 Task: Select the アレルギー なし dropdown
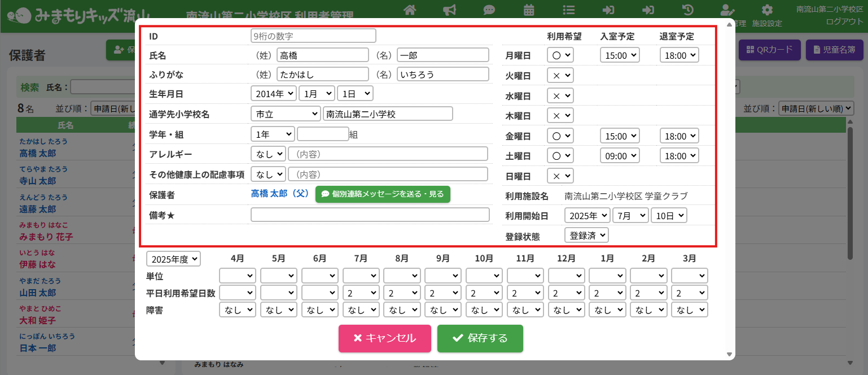pos(268,154)
